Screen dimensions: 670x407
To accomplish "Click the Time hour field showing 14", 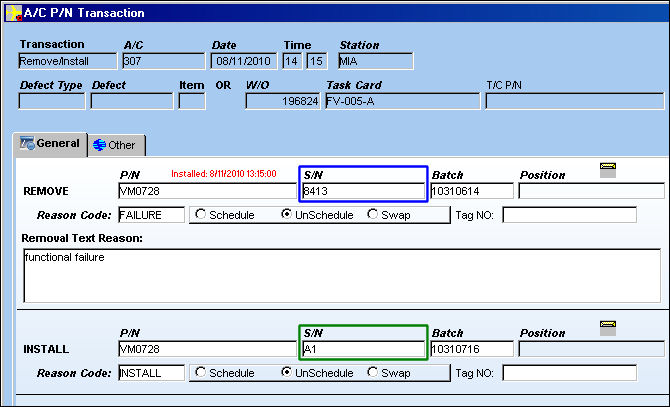I will click(292, 61).
